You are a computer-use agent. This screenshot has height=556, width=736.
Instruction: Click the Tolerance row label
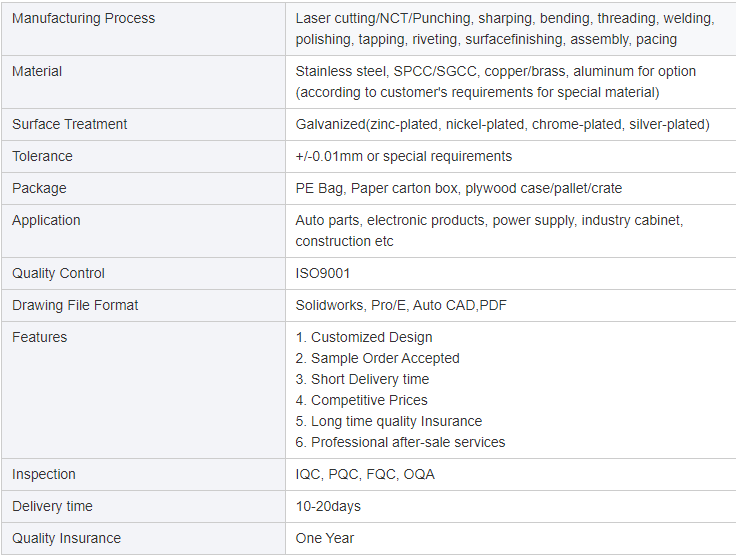coord(42,156)
